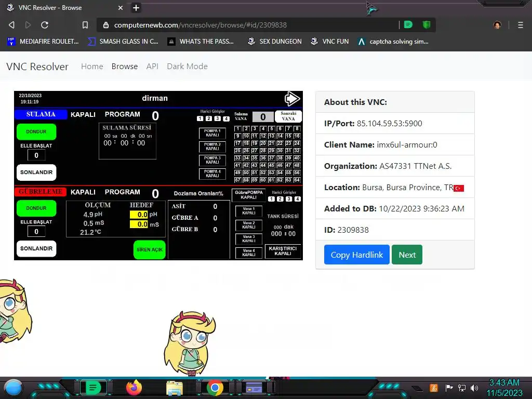
Task: Click the browser forward arrow
Action: [28, 25]
